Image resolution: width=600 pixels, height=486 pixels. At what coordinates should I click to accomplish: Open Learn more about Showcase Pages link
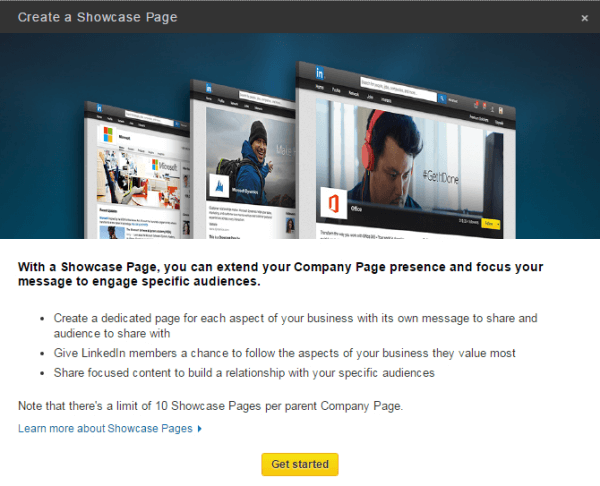[x=105, y=428]
